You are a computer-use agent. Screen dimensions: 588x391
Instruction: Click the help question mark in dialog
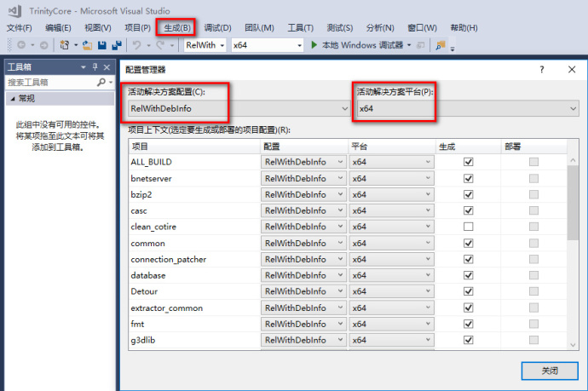pyautogui.click(x=542, y=69)
